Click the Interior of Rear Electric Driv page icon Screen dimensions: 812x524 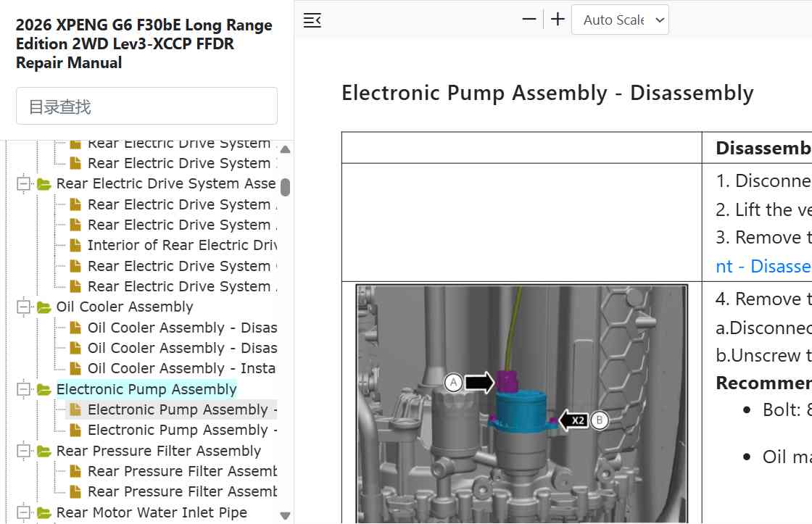[x=75, y=245]
